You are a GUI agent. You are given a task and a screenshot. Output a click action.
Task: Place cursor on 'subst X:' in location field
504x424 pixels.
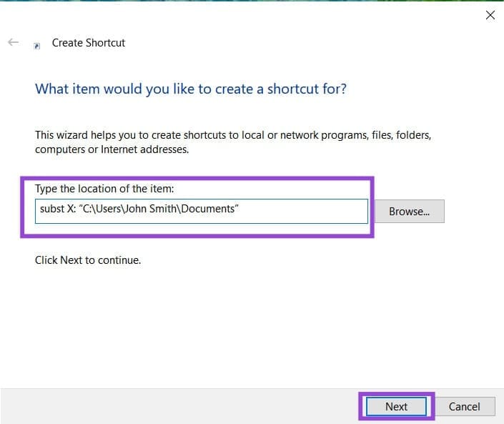57,211
